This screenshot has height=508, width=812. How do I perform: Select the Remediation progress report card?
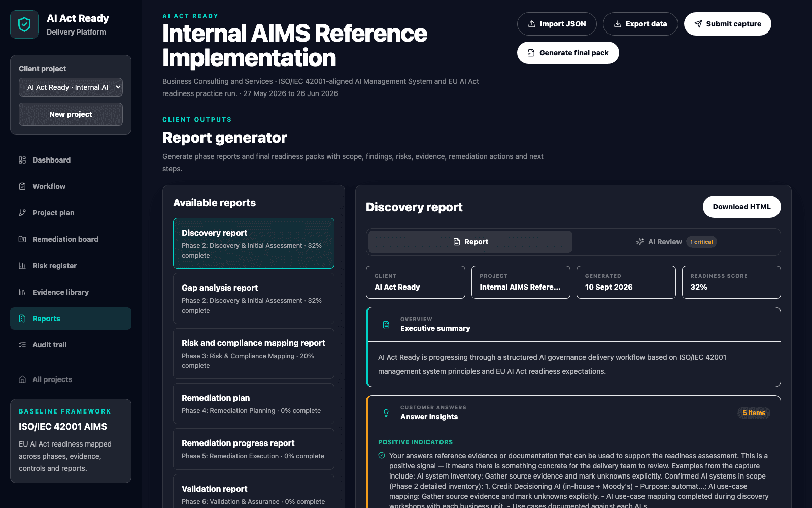point(254,449)
